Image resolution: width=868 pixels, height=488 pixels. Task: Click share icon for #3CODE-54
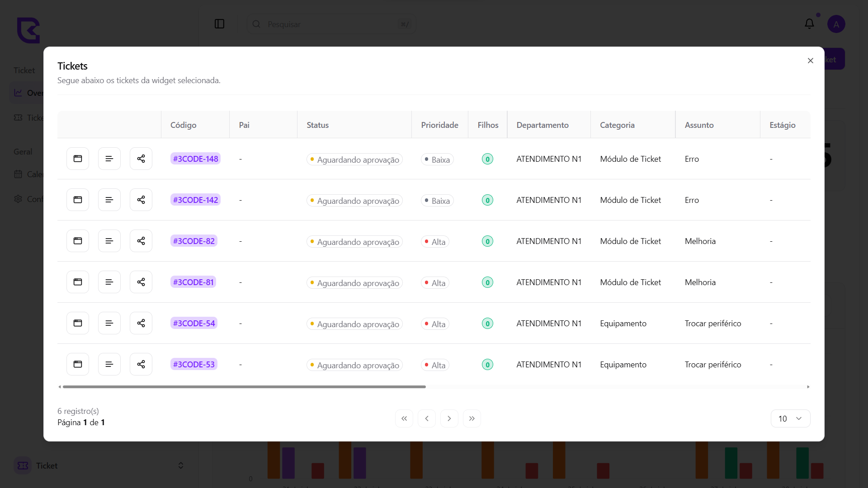click(141, 323)
